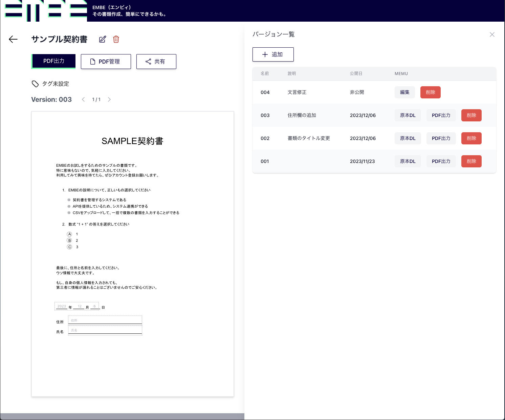The image size is (505, 420).
Task: Click the 非公開 status text
Action: [357, 92]
